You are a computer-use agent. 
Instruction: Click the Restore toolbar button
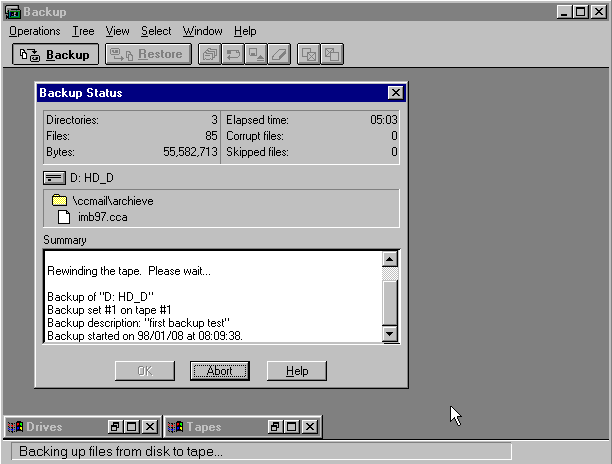[148, 54]
